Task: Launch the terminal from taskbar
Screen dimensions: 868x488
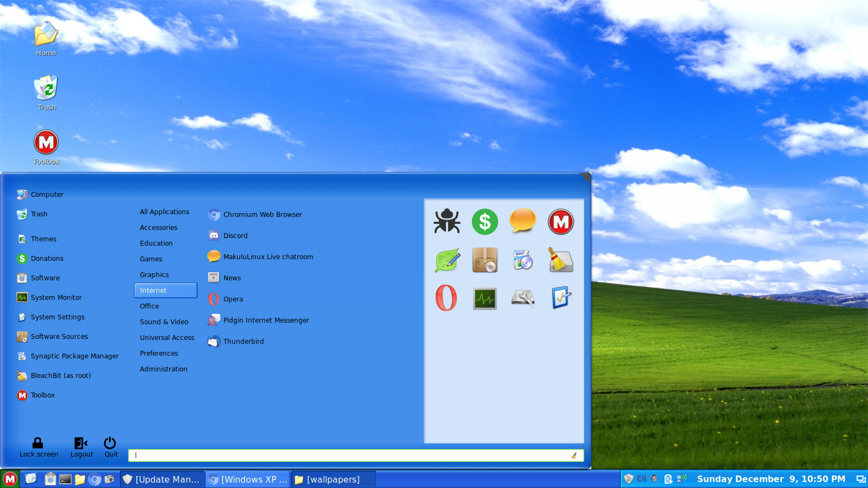Action: coord(65,479)
